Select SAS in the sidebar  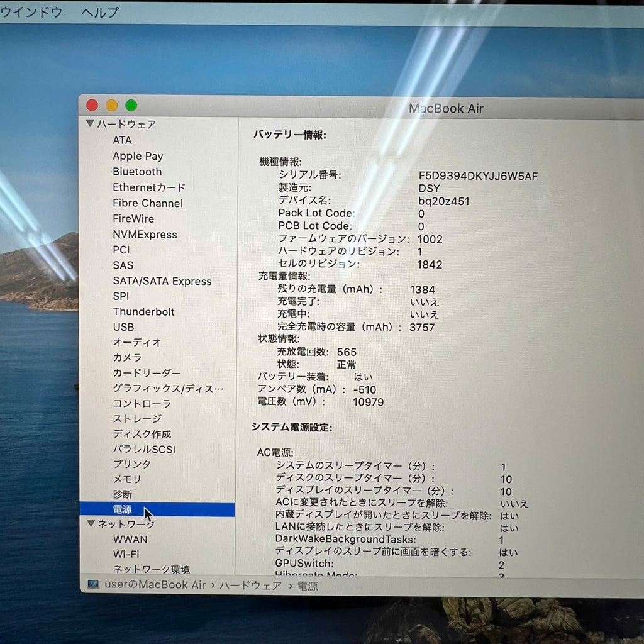click(123, 265)
